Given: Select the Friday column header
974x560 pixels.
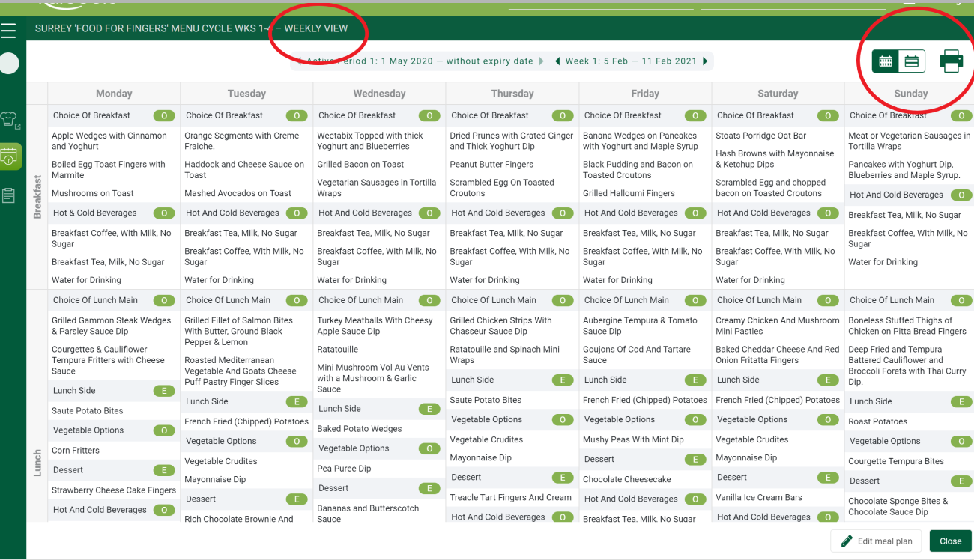Looking at the screenshot, I should [x=645, y=94].
